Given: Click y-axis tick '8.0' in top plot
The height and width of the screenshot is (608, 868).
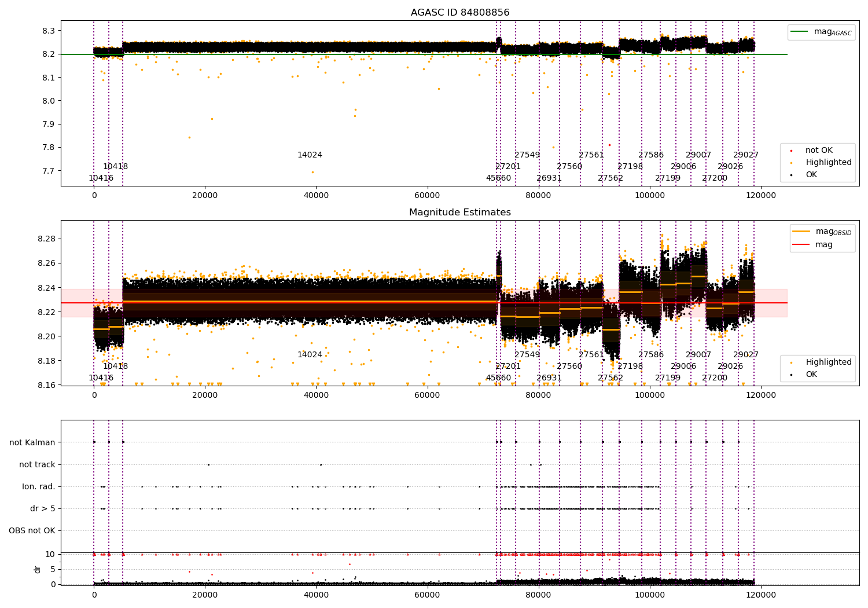Looking at the screenshot, I should (49, 101).
